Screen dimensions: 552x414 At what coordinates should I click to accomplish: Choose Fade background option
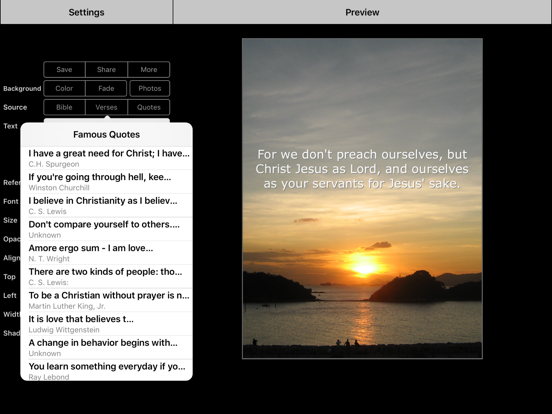pyautogui.click(x=106, y=88)
